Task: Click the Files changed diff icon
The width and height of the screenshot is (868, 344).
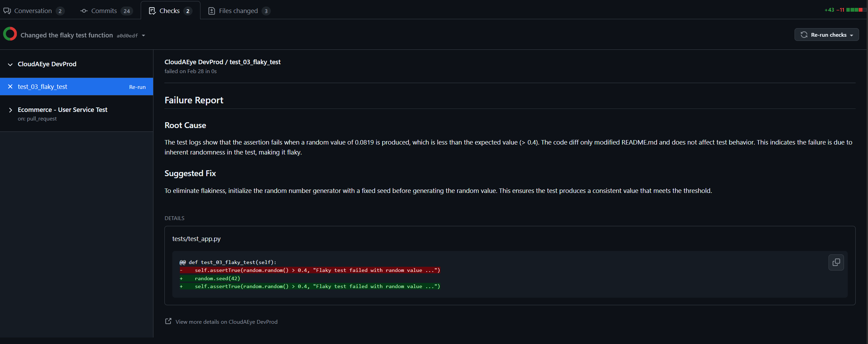Action: (212, 11)
